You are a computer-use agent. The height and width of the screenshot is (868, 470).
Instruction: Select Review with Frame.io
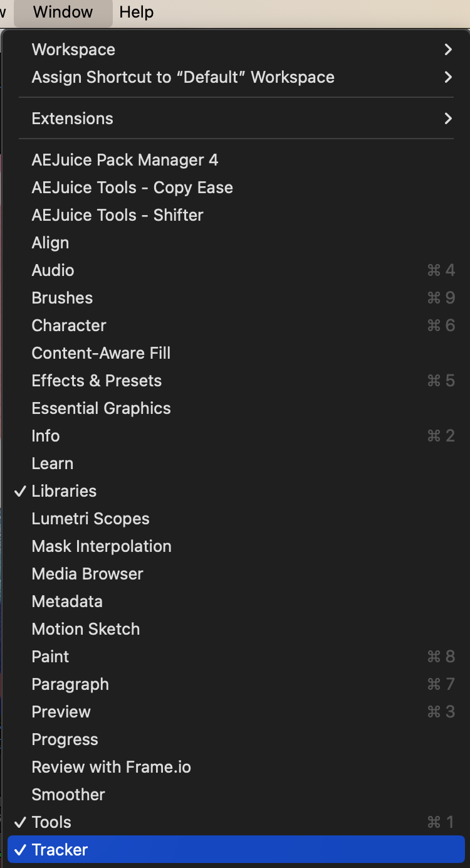[111, 767]
